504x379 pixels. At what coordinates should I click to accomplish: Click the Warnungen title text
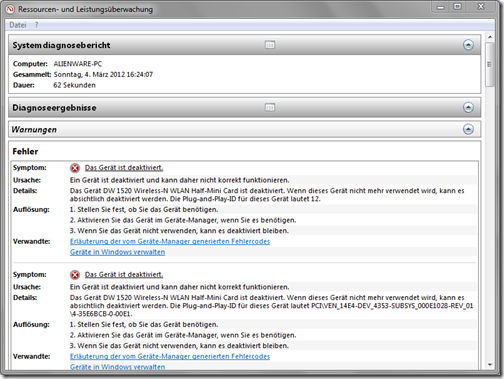point(34,130)
